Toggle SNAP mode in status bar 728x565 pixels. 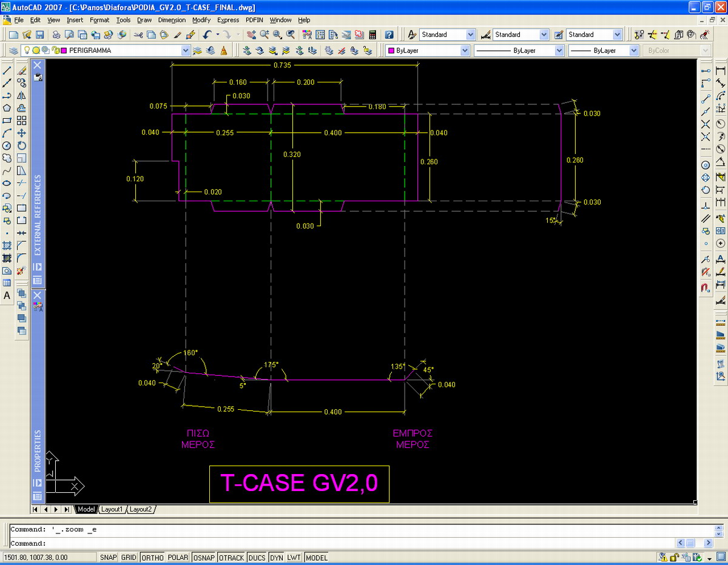(109, 557)
